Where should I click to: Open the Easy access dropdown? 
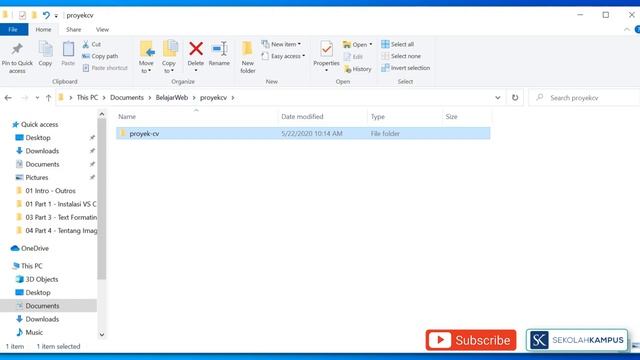pos(283,56)
